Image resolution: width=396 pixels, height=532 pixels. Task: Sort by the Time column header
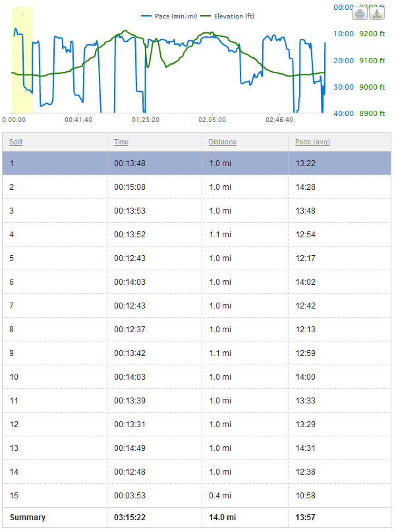pyautogui.click(x=121, y=142)
